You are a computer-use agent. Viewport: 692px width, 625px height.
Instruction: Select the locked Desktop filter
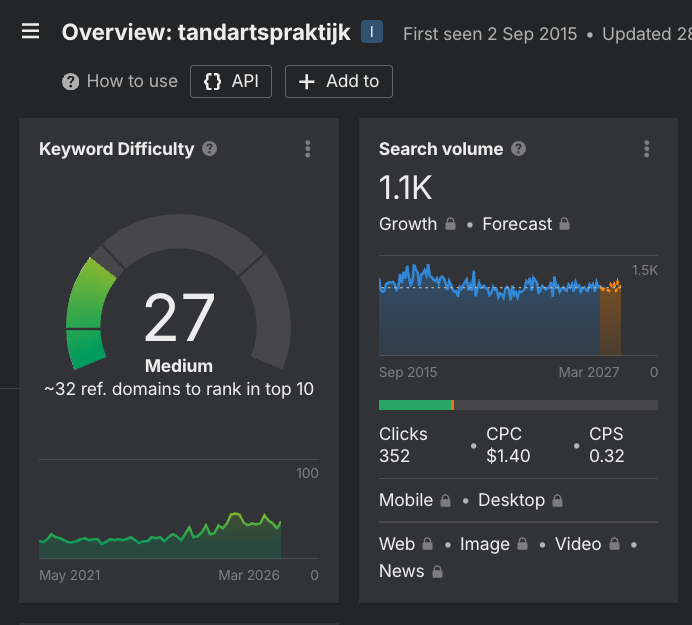(520, 500)
